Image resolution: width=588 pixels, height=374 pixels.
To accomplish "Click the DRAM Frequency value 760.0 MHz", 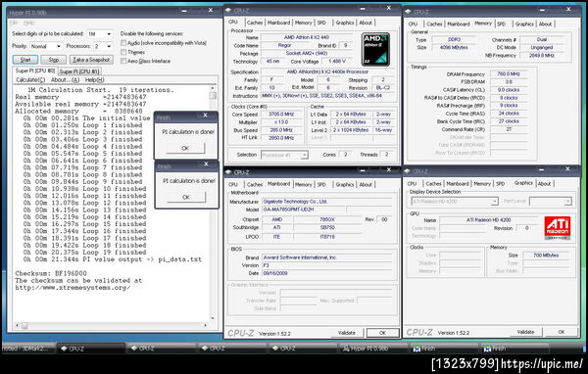I will coord(508,74).
